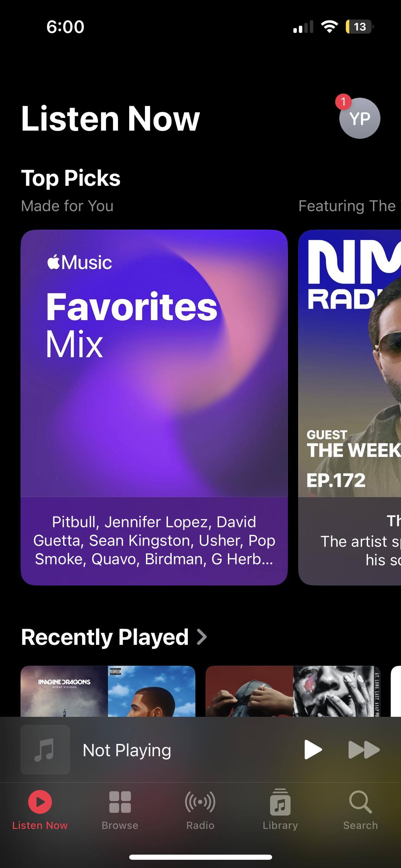Screen dimensions: 401x868
Task: Select the Browse grid icon
Action: pyautogui.click(x=120, y=802)
